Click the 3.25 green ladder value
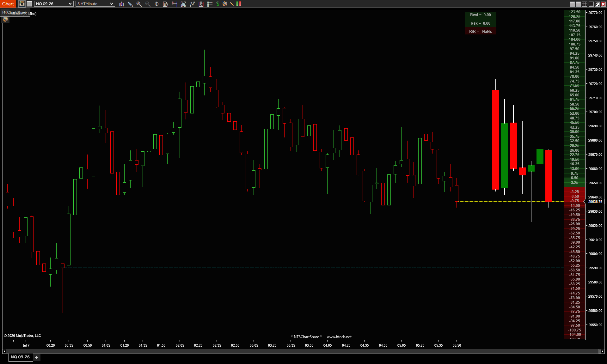Viewport: 607px width, 364px height. click(x=574, y=183)
